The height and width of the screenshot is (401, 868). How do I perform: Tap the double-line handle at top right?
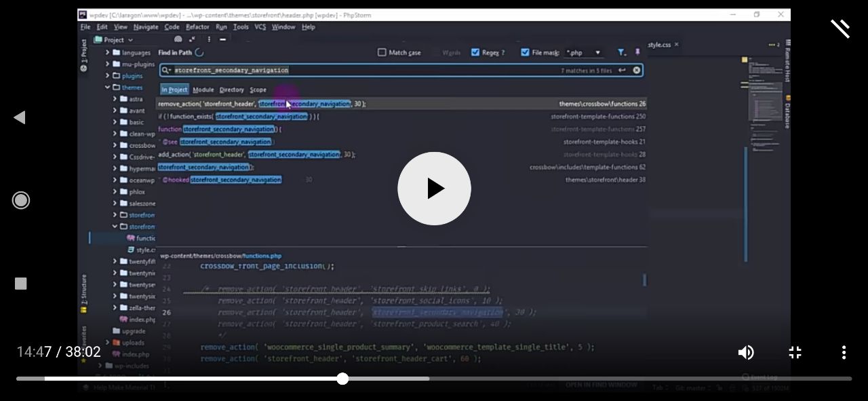(x=840, y=28)
